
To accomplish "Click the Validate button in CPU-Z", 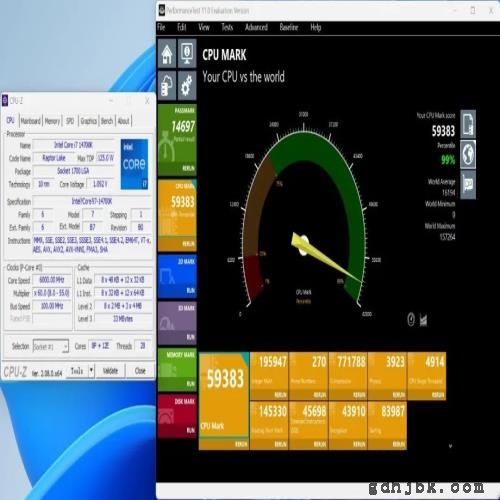I will click(x=110, y=371).
